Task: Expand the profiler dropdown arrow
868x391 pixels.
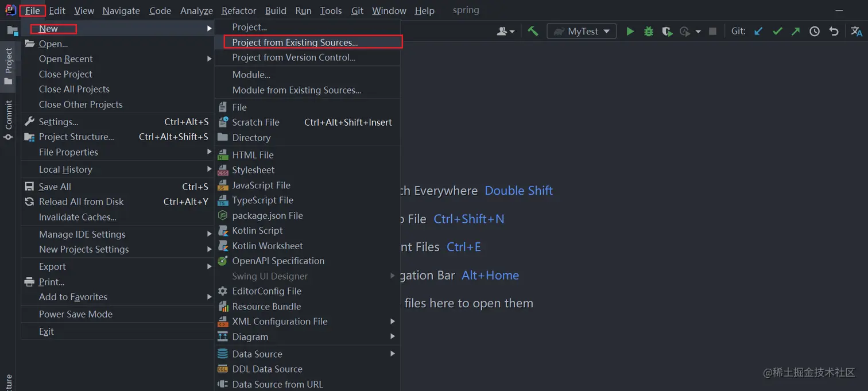Action: [698, 32]
